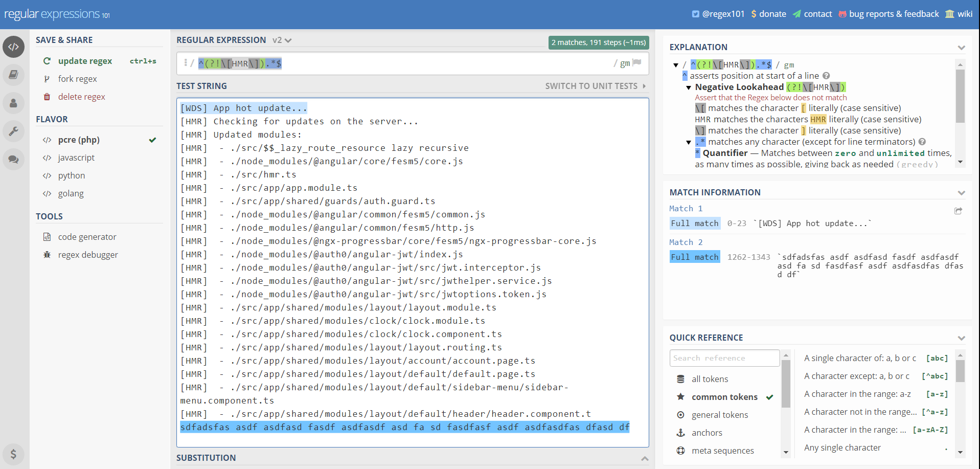Screen dimensions: 980x469
Task: Open the regex version v2 dropdown
Action: click(x=282, y=40)
